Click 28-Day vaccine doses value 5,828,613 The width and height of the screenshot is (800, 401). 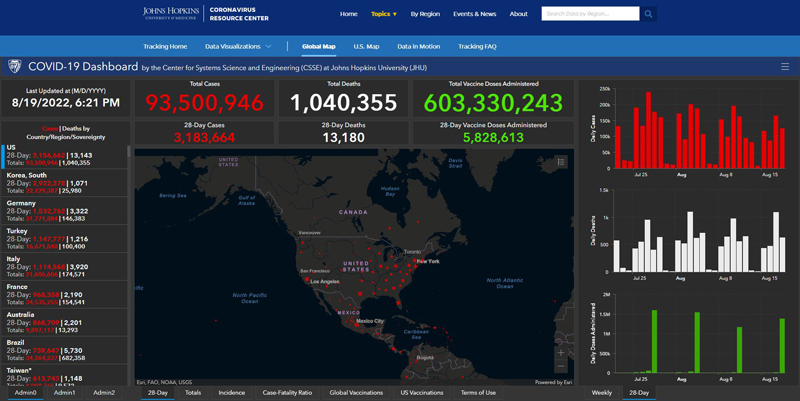coord(493,137)
